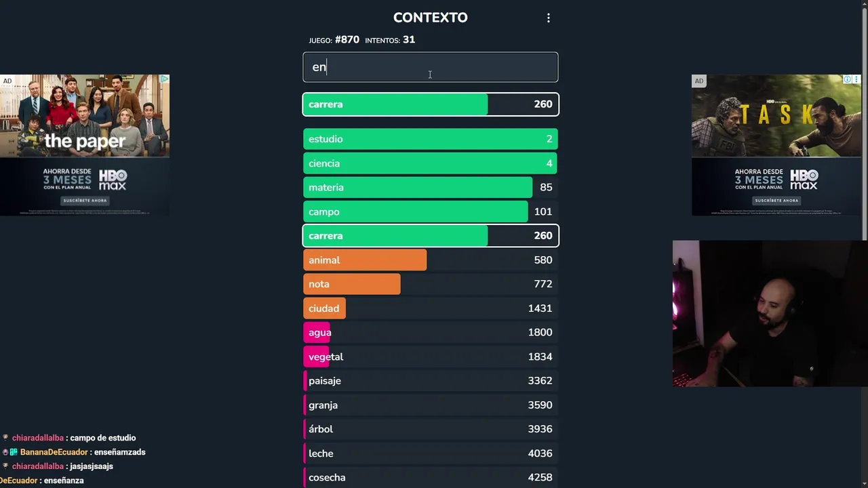Screen dimensions: 868x488
Task: Click the AD label on the TASK ad
Action: (698, 81)
